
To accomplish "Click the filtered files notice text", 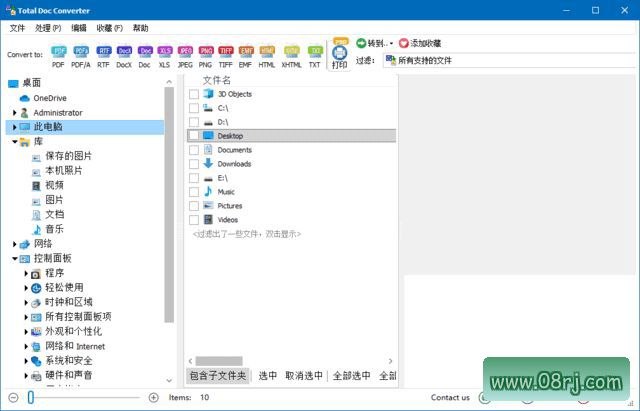I will tap(247, 234).
